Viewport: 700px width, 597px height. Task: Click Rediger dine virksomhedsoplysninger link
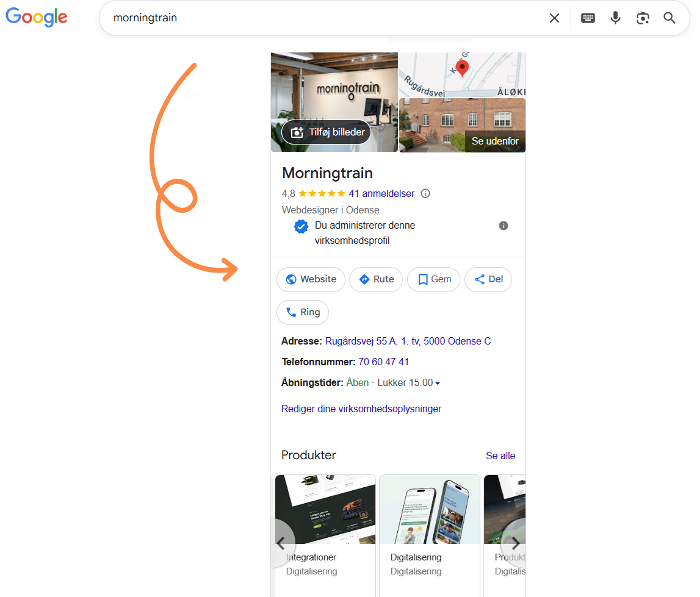[x=361, y=409]
